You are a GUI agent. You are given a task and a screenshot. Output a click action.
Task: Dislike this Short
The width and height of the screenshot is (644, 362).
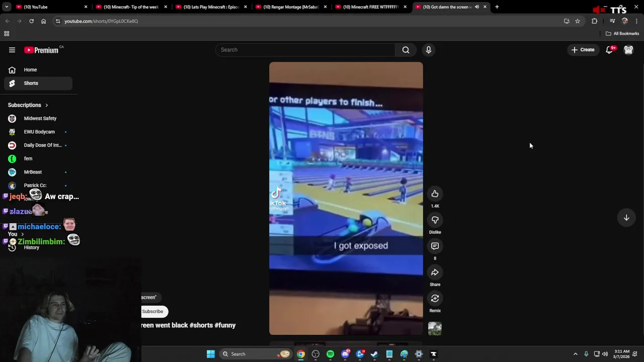(x=435, y=220)
